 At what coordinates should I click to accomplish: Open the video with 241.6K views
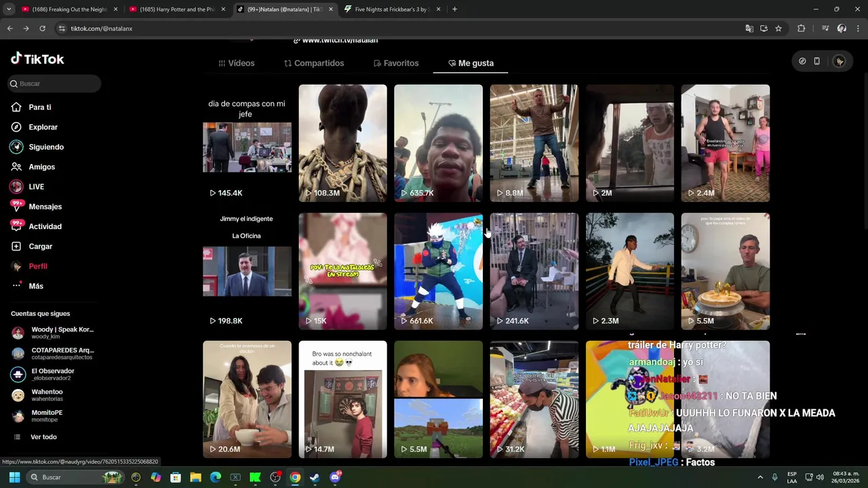click(x=534, y=271)
